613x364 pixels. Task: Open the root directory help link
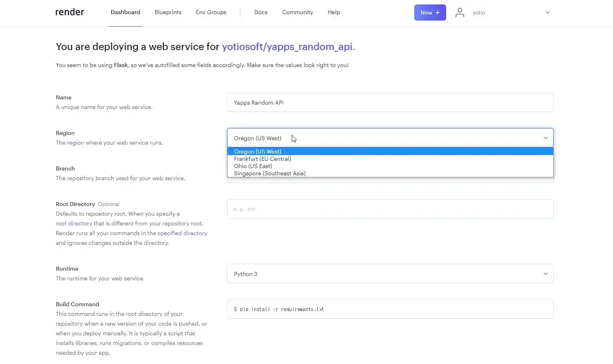74,223
